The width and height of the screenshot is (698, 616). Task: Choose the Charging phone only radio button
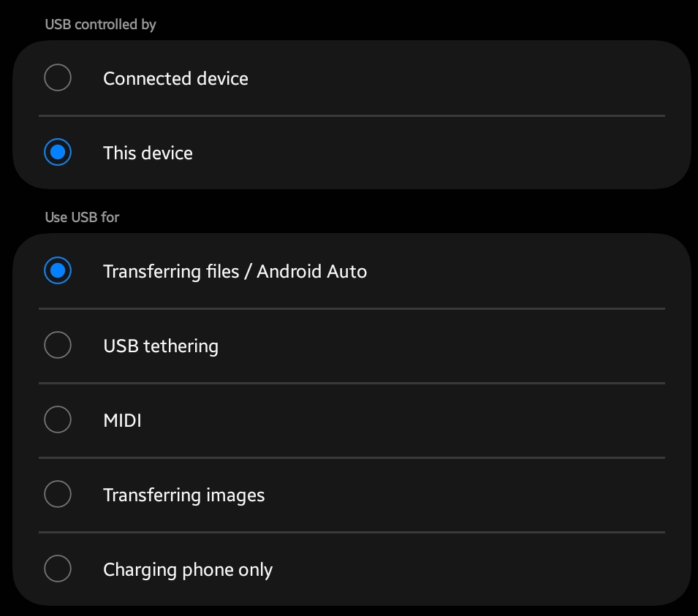pyautogui.click(x=58, y=569)
